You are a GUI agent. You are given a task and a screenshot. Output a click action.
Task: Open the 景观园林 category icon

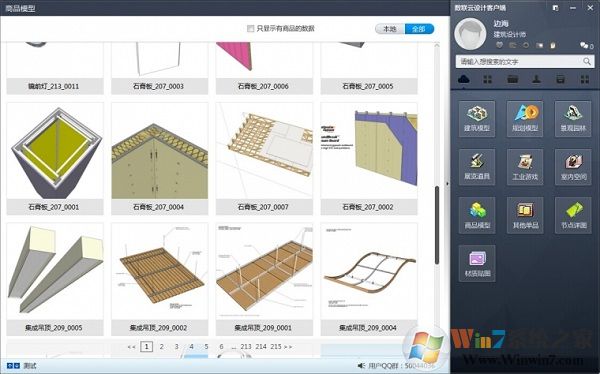click(x=573, y=119)
